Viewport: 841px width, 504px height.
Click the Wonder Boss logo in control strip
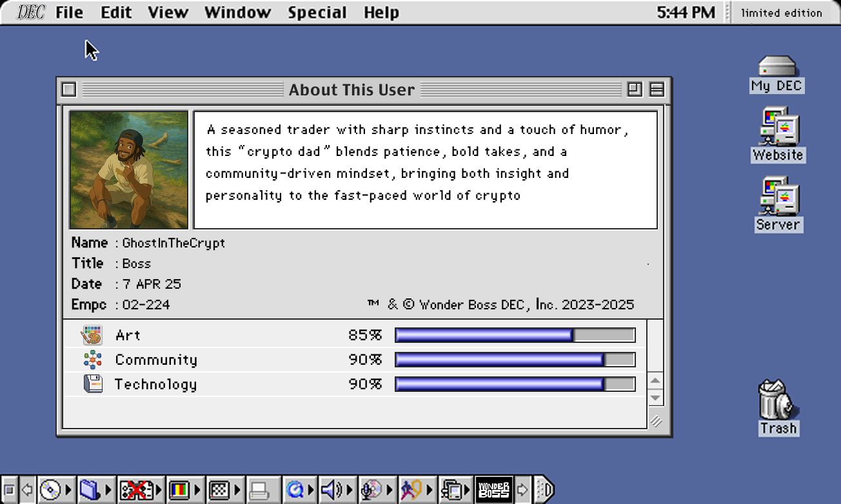[x=494, y=490]
